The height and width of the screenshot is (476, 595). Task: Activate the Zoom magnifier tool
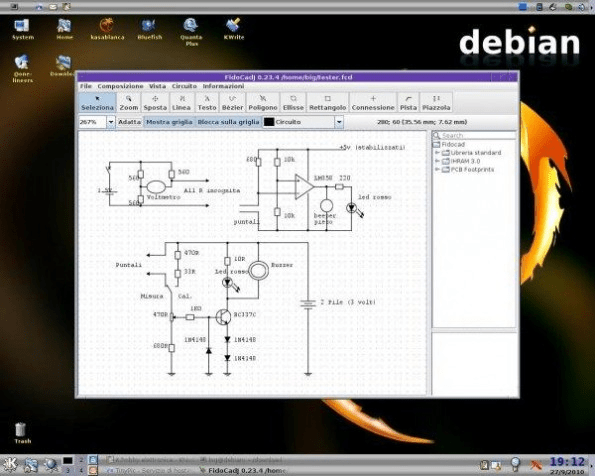129,103
